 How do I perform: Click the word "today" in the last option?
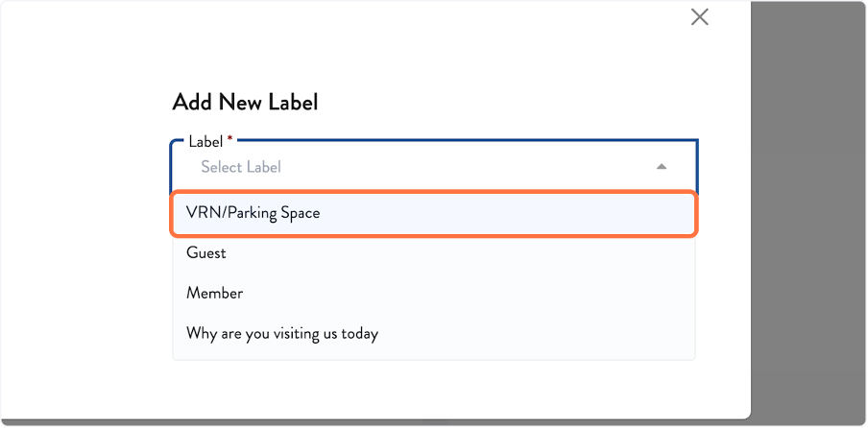point(361,334)
